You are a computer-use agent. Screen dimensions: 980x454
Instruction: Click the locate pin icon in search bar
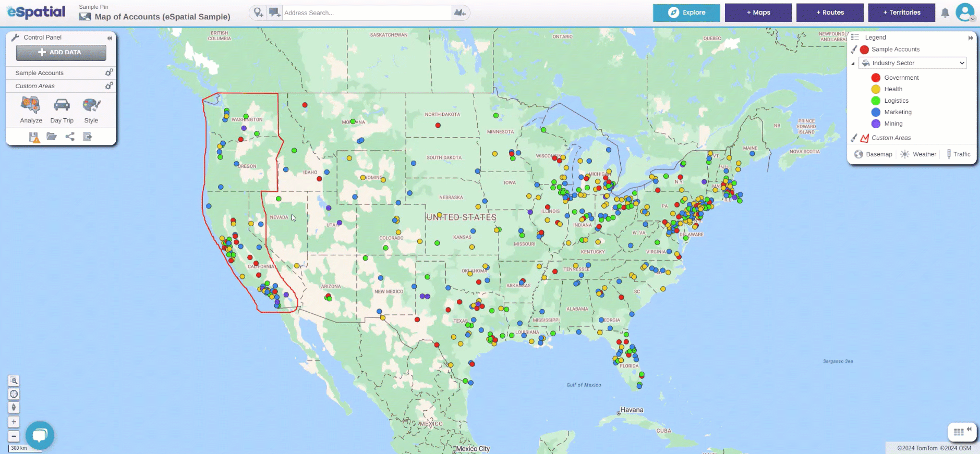point(258,13)
